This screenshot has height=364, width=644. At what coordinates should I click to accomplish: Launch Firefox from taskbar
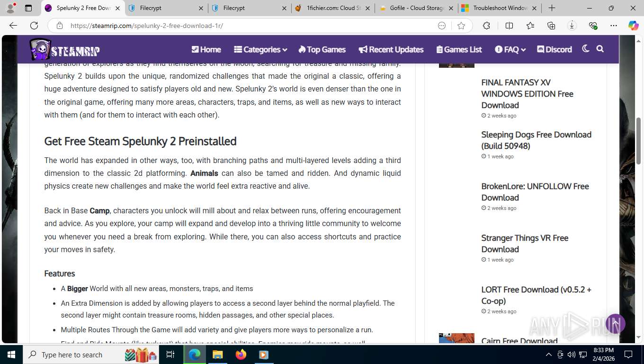(x=241, y=355)
